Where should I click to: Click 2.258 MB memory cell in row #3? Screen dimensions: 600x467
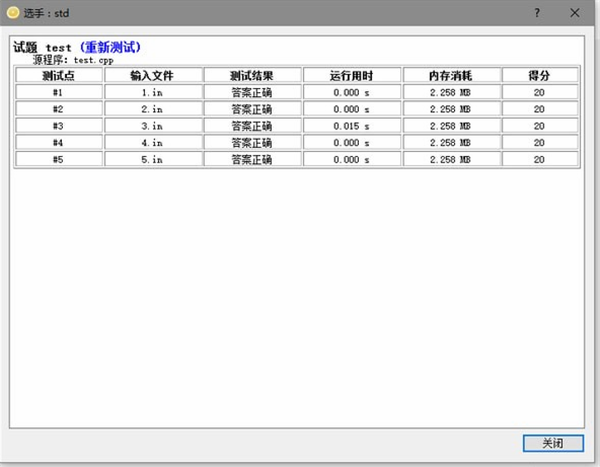click(x=452, y=126)
